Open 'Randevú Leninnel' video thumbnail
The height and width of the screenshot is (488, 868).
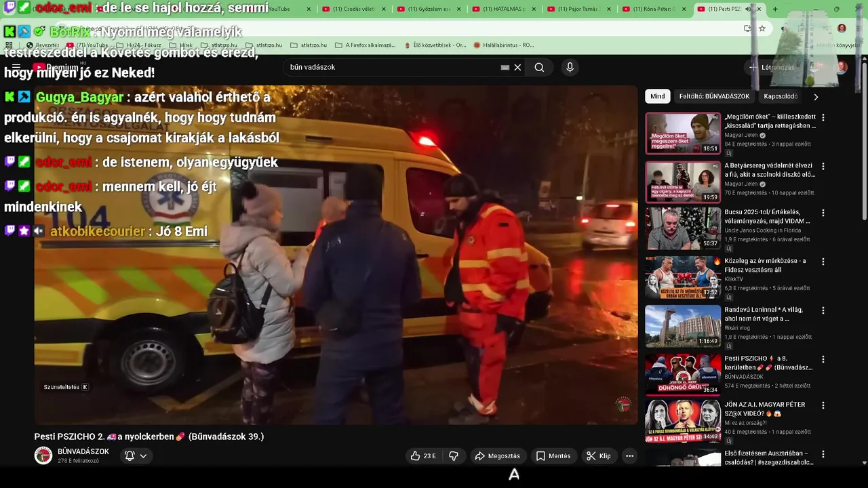click(x=683, y=326)
